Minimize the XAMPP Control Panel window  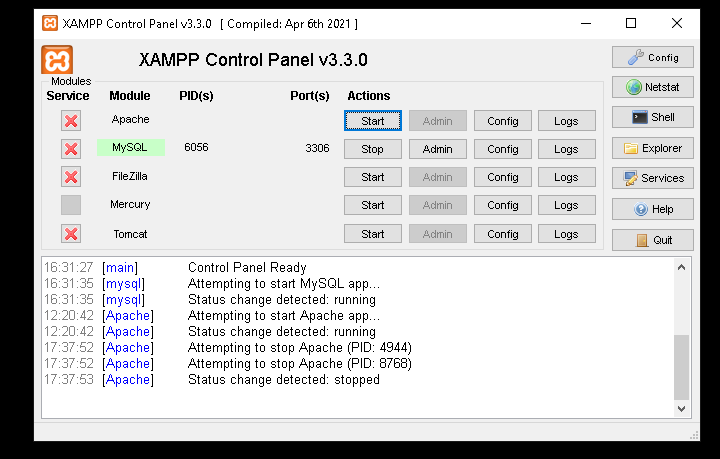coord(586,23)
